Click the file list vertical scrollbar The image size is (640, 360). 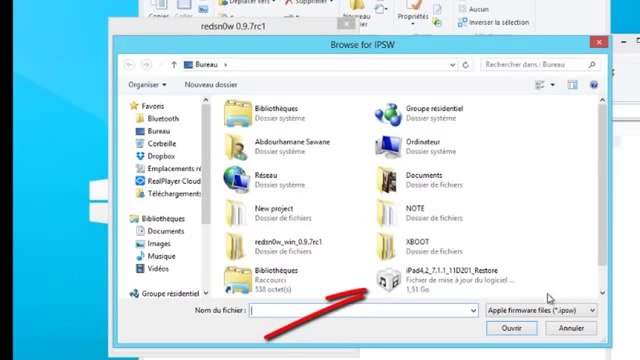click(x=602, y=184)
